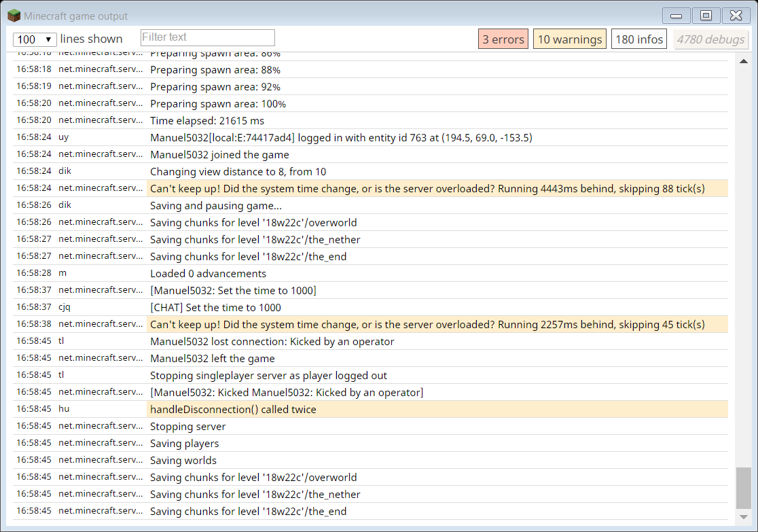
Task: Hide the 180 infos messages
Action: coord(638,39)
